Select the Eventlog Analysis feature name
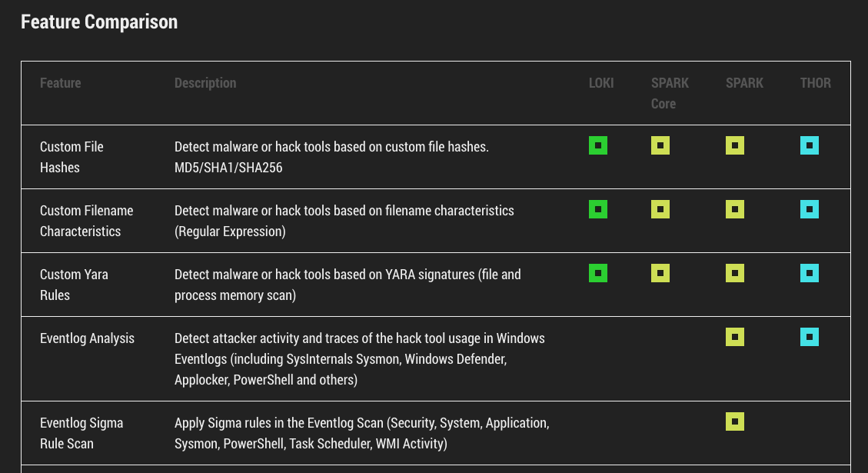 coord(87,338)
